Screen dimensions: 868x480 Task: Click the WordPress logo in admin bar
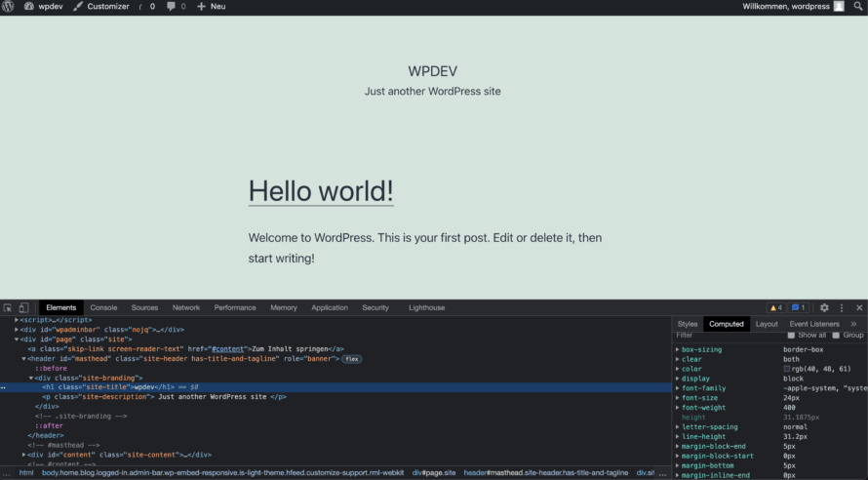click(9, 6)
